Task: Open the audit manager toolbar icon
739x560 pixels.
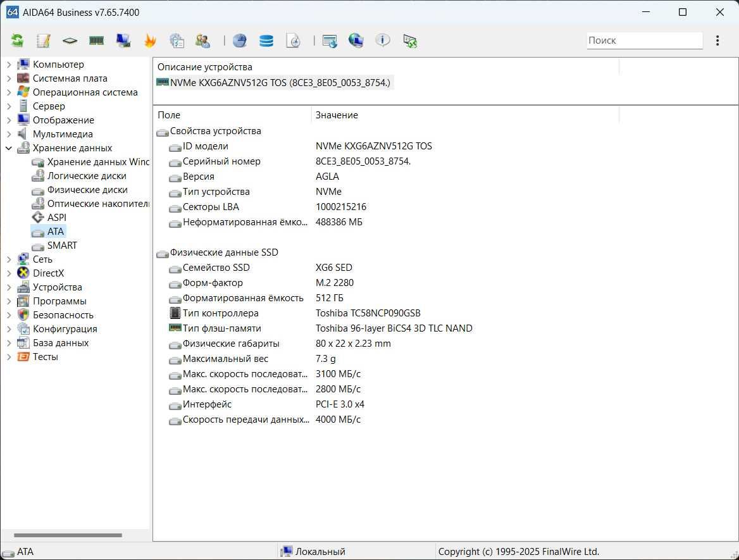Action: (x=177, y=41)
